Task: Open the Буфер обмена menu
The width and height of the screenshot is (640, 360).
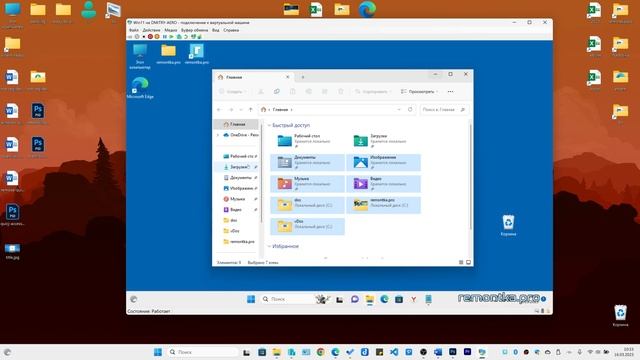Action: [x=195, y=30]
